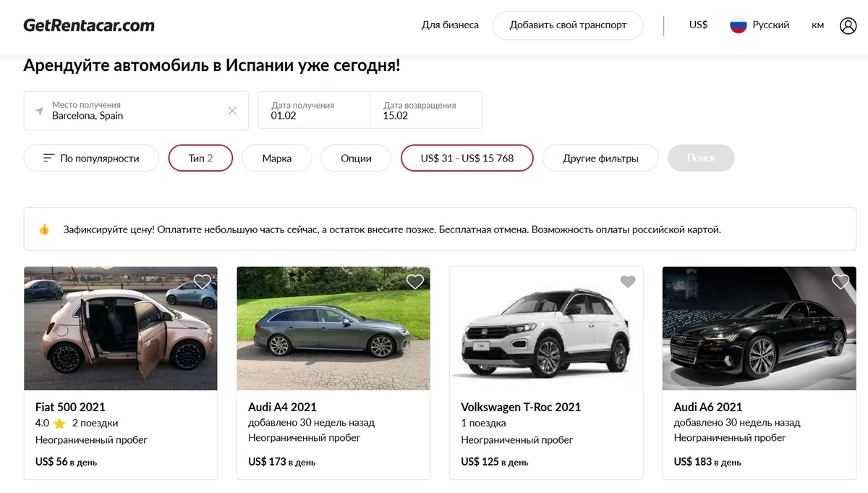
Task: Click the star rating icon on Fiat 500
Action: [x=59, y=424]
